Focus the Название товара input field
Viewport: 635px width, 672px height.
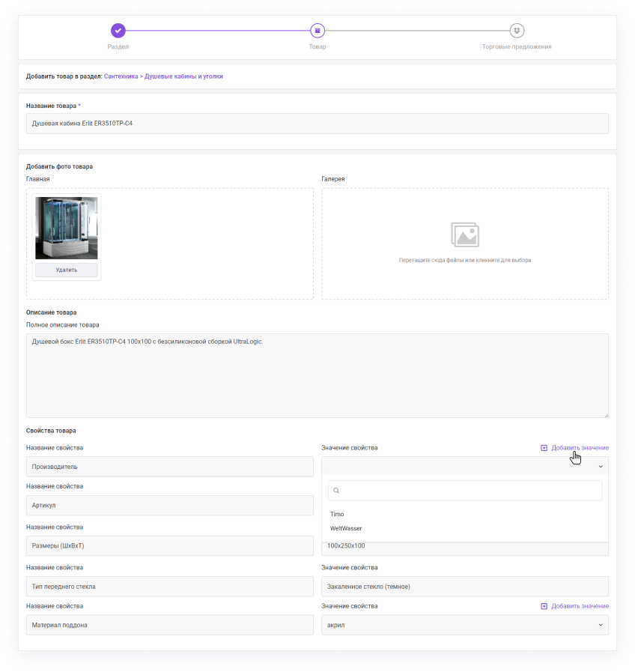tap(317, 124)
